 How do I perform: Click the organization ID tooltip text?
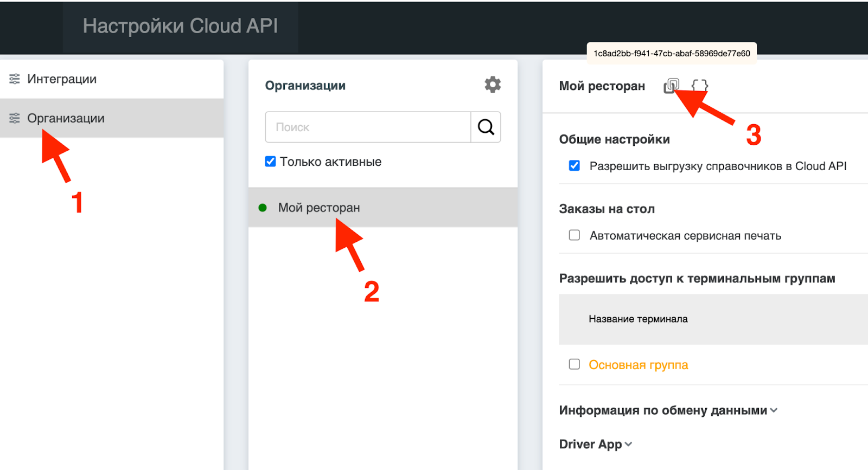click(672, 53)
